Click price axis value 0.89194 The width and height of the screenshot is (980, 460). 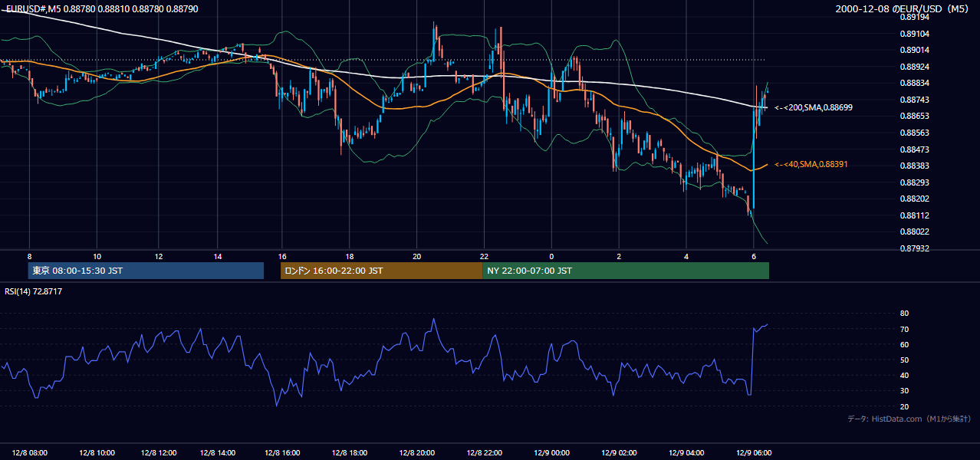point(914,17)
